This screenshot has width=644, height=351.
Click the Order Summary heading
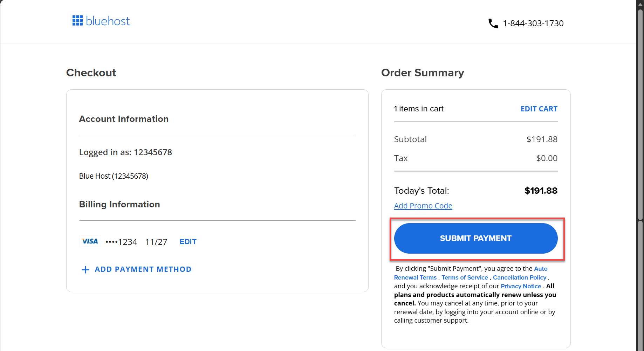pyautogui.click(x=423, y=73)
